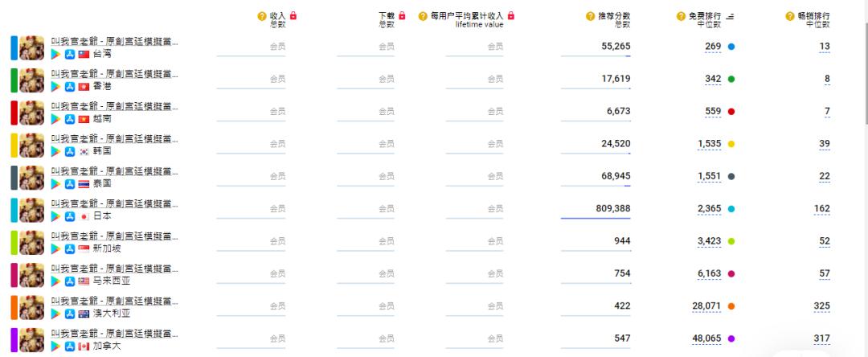This screenshot has height=357, width=868.
Task: Open the app title link in 韩国 row
Action: tap(115, 138)
